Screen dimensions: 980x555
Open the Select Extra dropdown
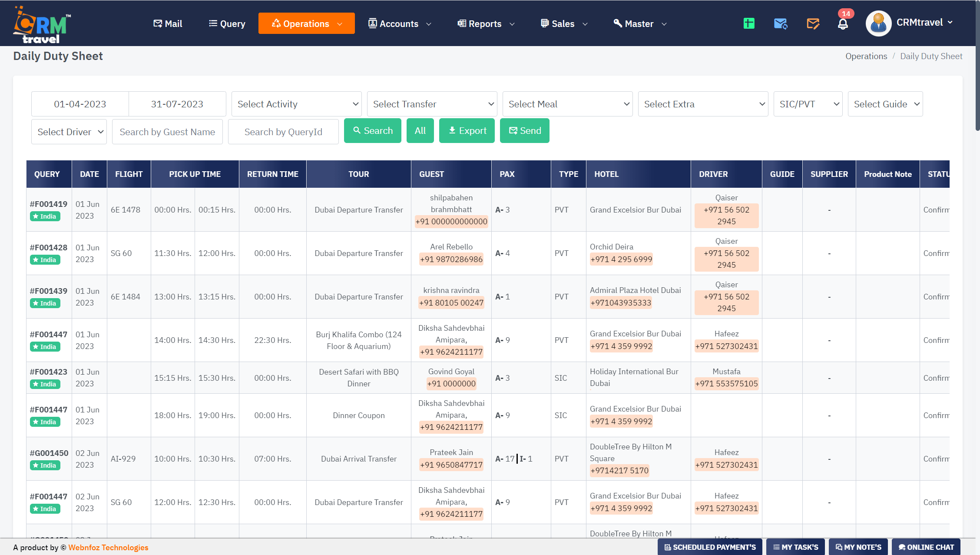[703, 104]
